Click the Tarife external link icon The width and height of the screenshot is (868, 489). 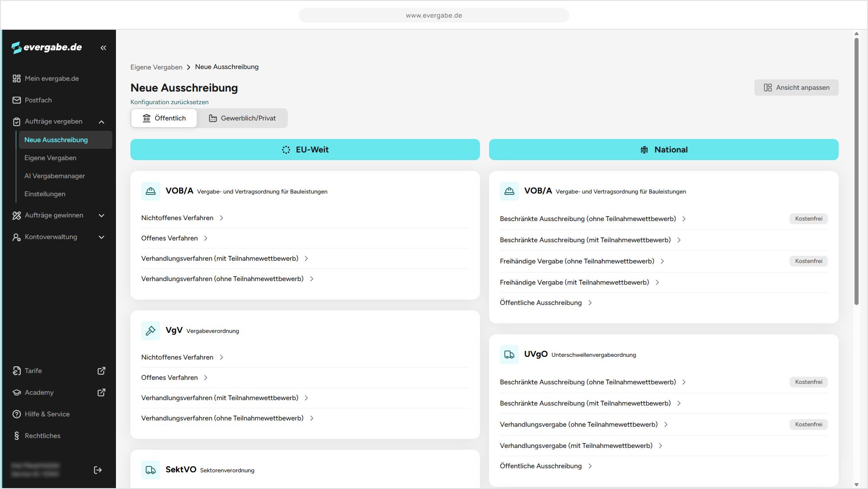102,371
